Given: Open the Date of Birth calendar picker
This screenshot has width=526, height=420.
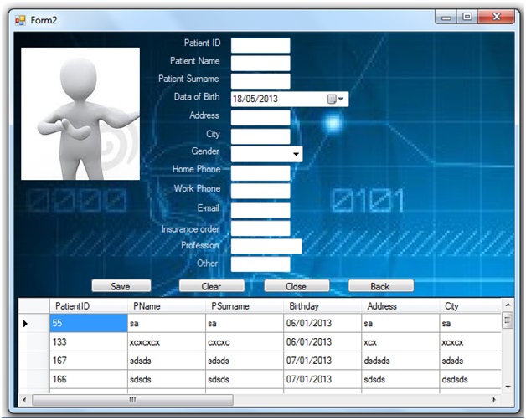Looking at the screenshot, I should (x=336, y=99).
